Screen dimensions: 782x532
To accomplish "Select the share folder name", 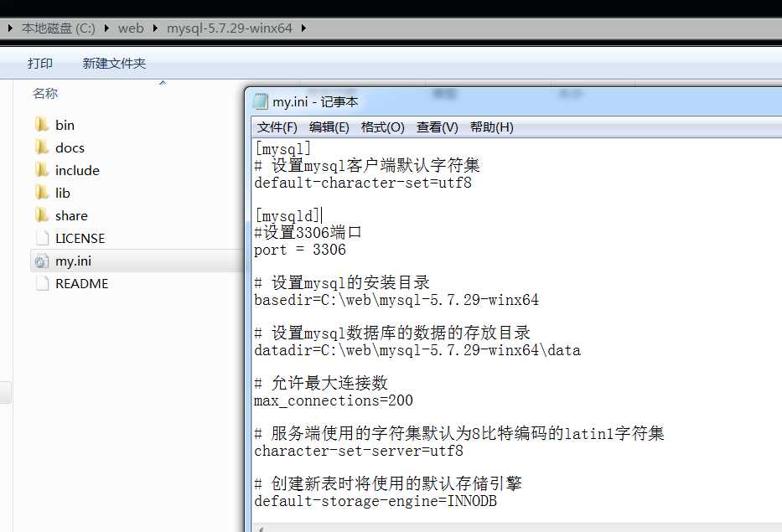I will [x=71, y=215].
